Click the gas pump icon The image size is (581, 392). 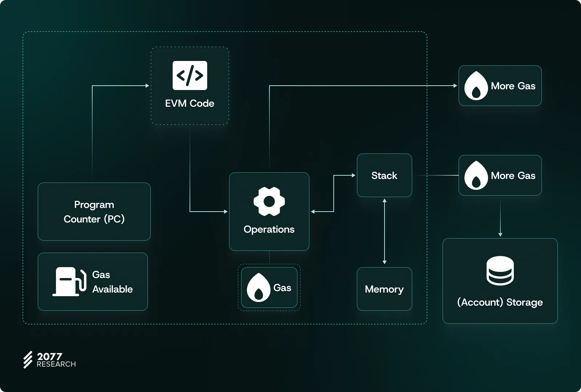(x=69, y=282)
